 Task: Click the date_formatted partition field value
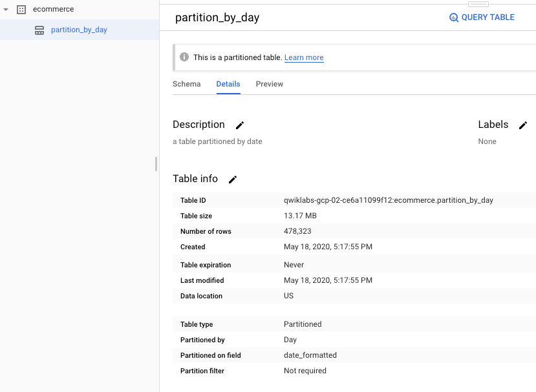(x=310, y=355)
